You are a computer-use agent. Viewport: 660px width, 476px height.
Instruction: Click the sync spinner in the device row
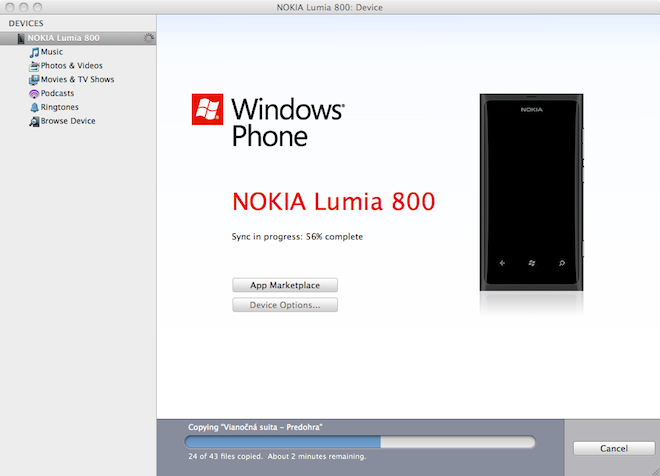click(x=148, y=38)
